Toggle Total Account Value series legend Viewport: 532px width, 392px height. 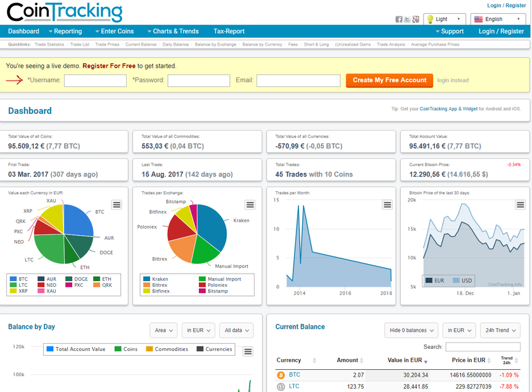[x=76, y=349]
